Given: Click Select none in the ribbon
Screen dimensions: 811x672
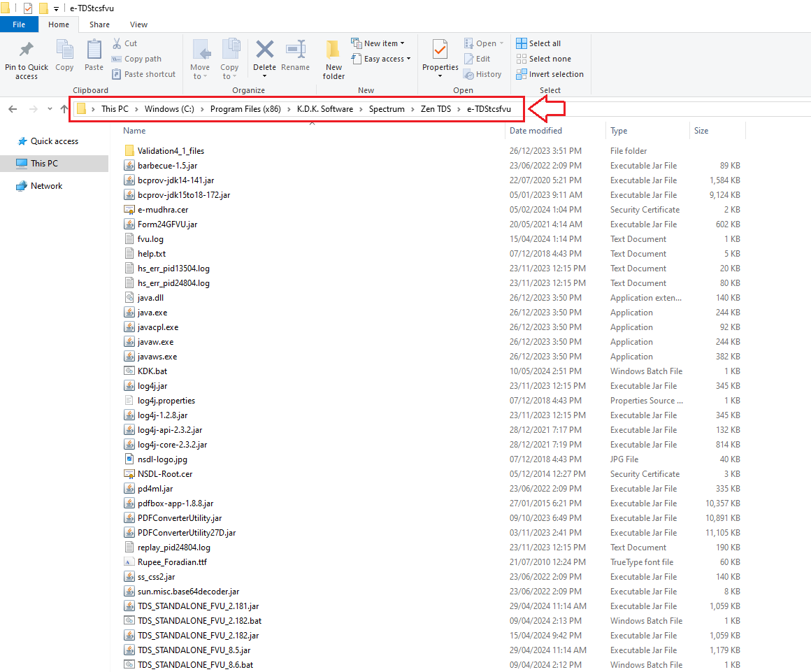Looking at the screenshot, I should click(x=544, y=59).
